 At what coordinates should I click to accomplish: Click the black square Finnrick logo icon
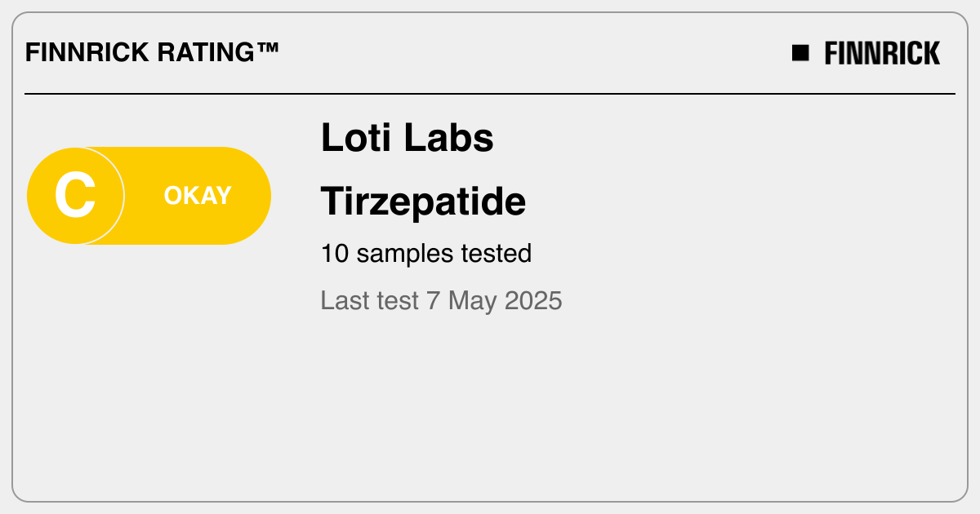click(800, 54)
